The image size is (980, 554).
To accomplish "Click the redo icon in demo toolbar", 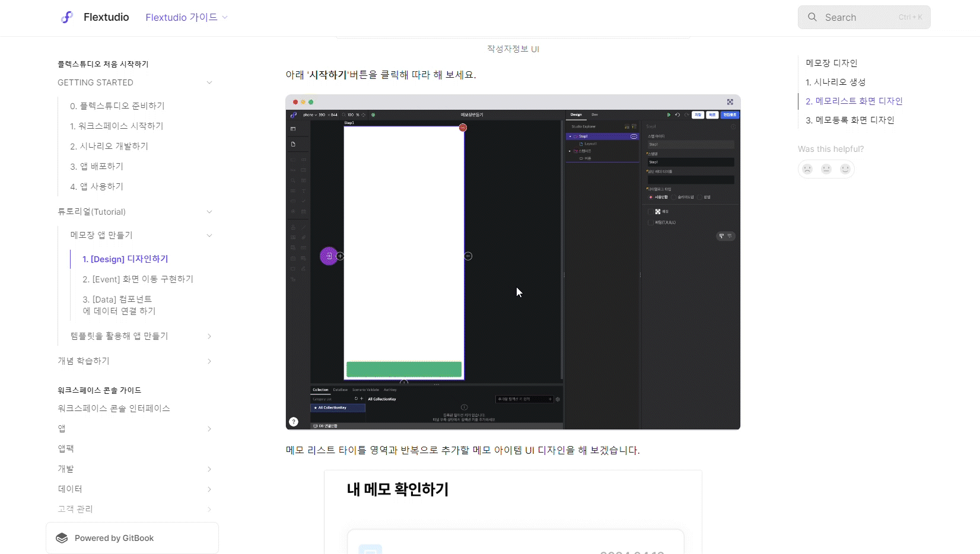I will [686, 114].
